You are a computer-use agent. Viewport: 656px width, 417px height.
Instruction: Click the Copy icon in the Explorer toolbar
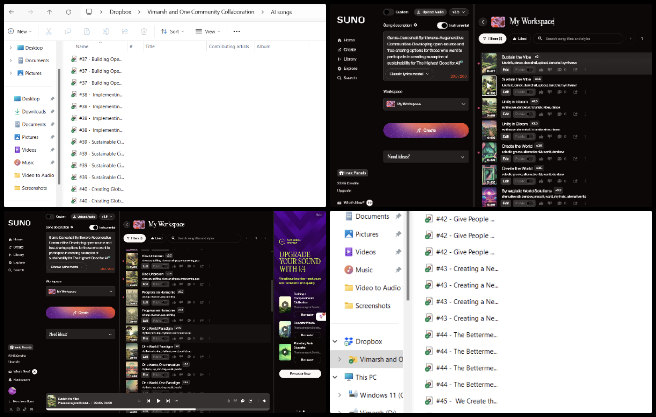(68, 31)
